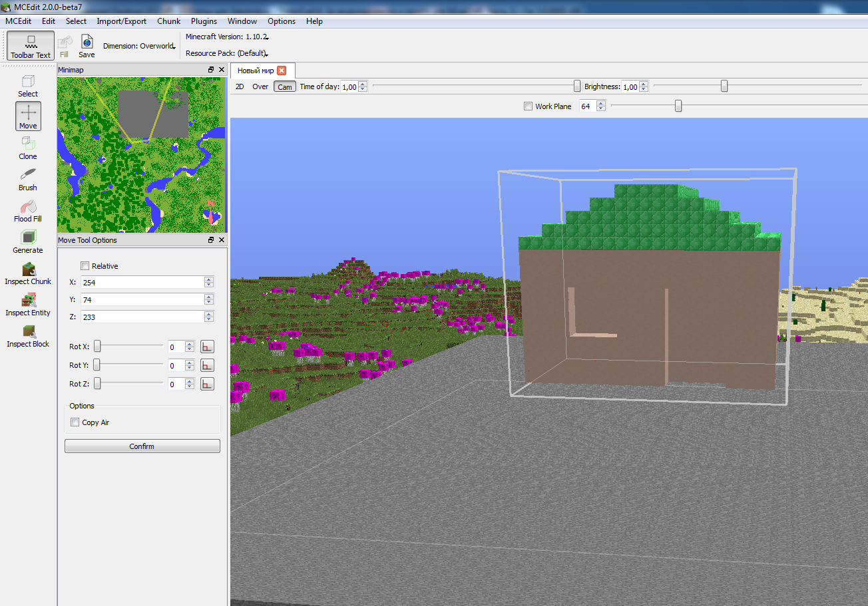This screenshot has height=606, width=868.
Task: Choose the Select tool
Action: pyautogui.click(x=28, y=86)
